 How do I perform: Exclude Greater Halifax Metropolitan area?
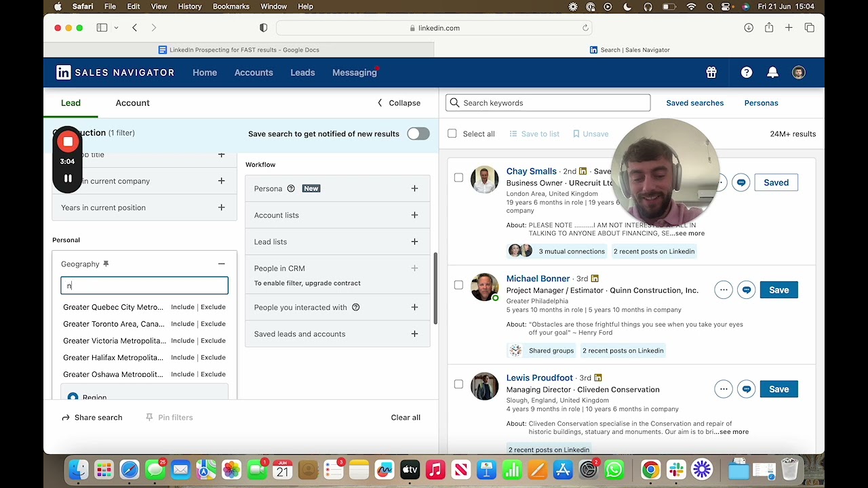click(x=214, y=357)
